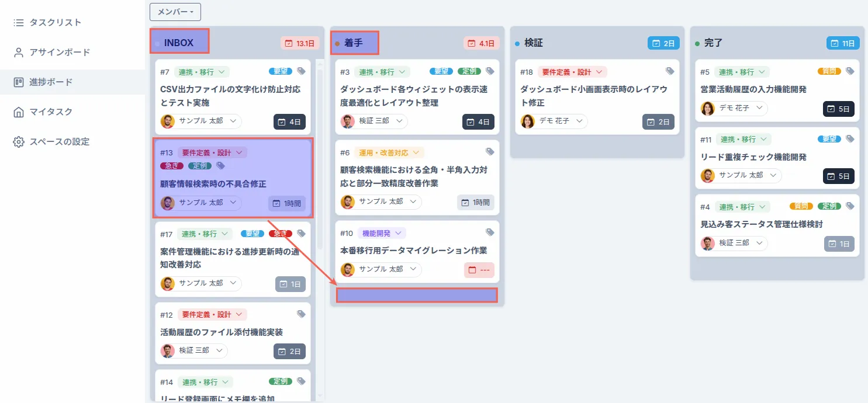This screenshot has width=868, height=403.
Task: Open the スペースの設定 gear icon
Action: point(18,141)
